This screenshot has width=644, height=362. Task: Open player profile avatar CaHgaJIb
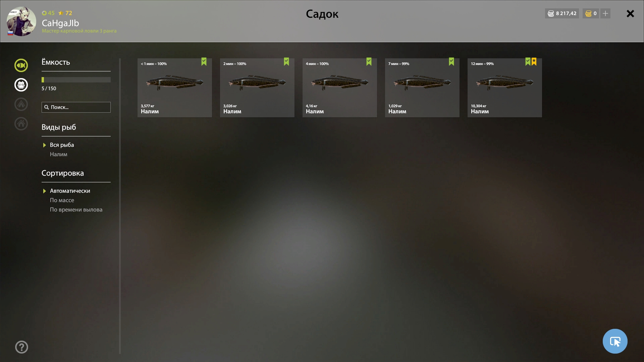(x=21, y=21)
